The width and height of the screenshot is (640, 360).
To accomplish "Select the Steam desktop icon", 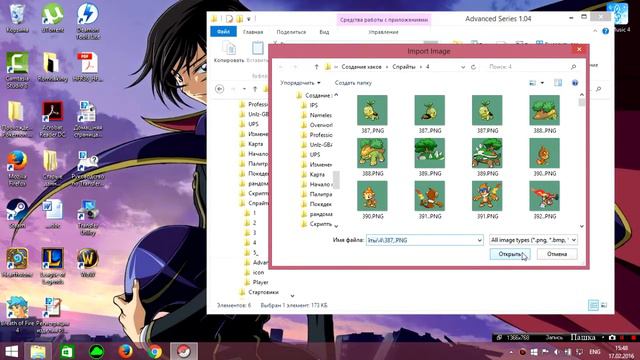I will (x=17, y=213).
